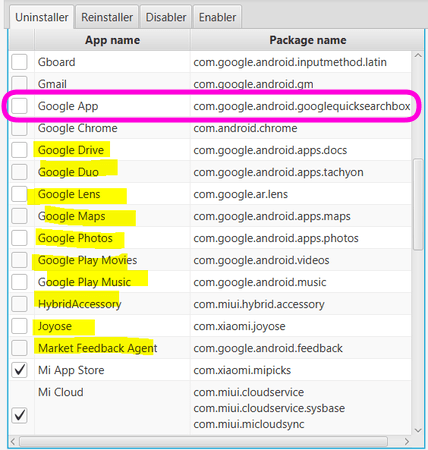Click package com.google.android.apps.tachyon
The height and width of the screenshot is (450, 428).
[x=278, y=172]
